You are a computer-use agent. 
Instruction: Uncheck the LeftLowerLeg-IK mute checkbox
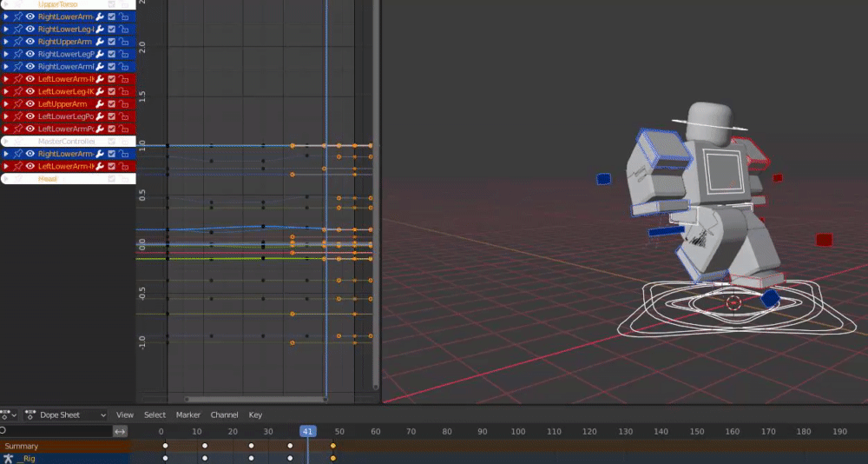point(112,91)
